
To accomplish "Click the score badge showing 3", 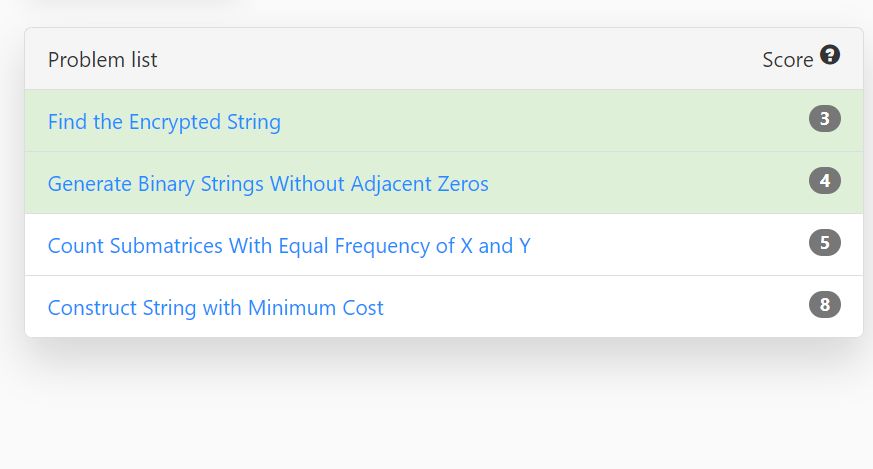I will [825, 119].
